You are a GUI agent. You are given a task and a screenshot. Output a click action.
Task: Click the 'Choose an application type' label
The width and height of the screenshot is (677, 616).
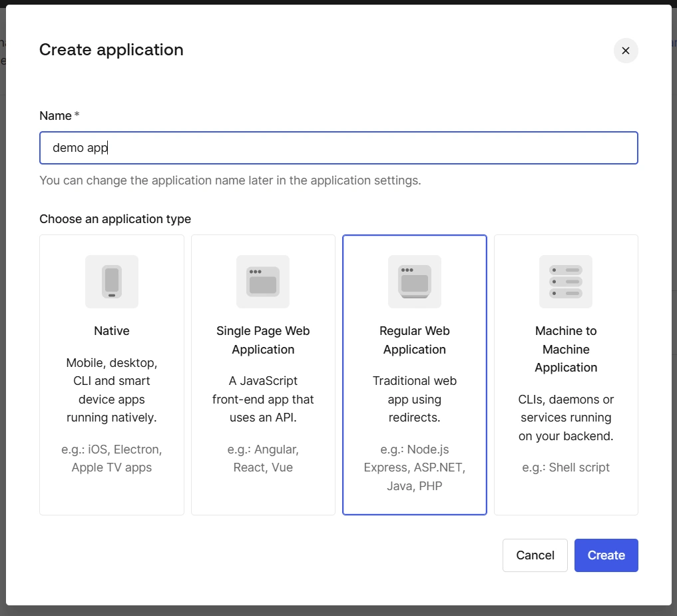point(115,218)
